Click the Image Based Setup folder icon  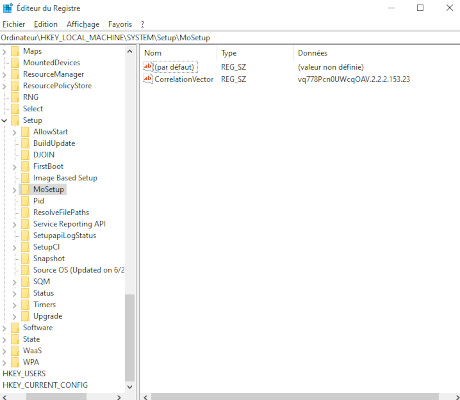click(x=25, y=178)
